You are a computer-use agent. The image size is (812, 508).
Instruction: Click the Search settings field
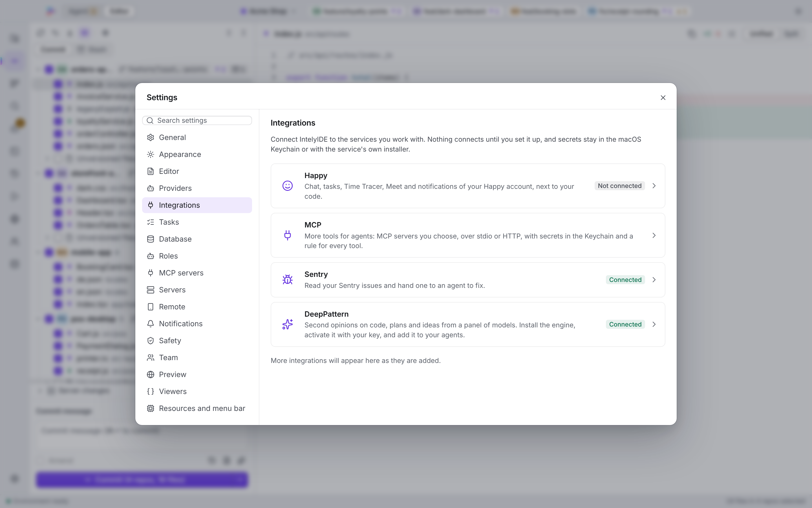[x=197, y=120]
